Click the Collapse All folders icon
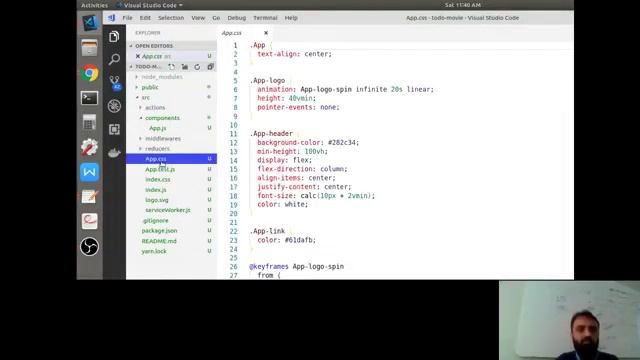The width and height of the screenshot is (640, 360). (x=210, y=67)
